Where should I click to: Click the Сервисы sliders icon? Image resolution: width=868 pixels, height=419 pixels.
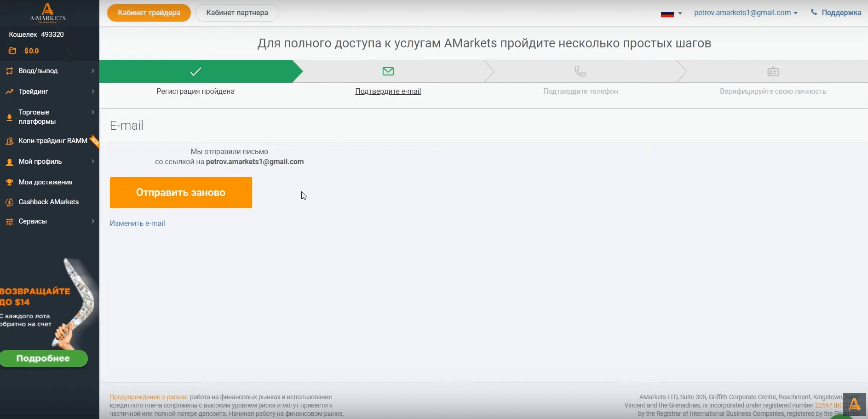coord(9,222)
